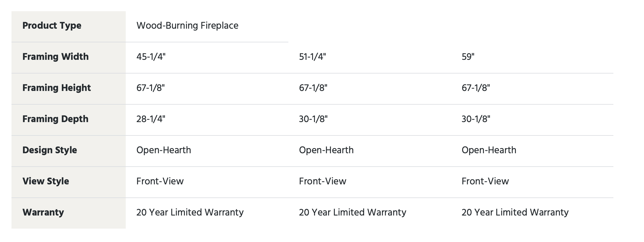Select the first 20 Year Limited Warranty text
The width and height of the screenshot is (644, 242).
[190, 213]
